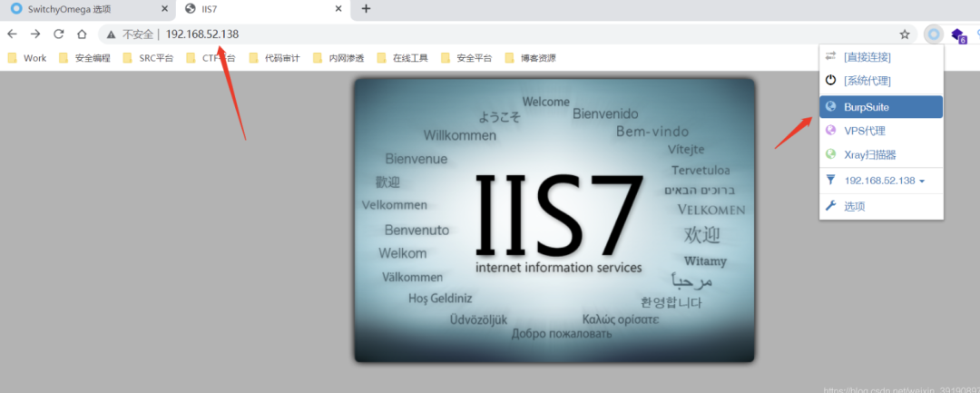The width and height of the screenshot is (980, 393).
Task: Click the purple extension icon with badge 6
Action: [958, 35]
